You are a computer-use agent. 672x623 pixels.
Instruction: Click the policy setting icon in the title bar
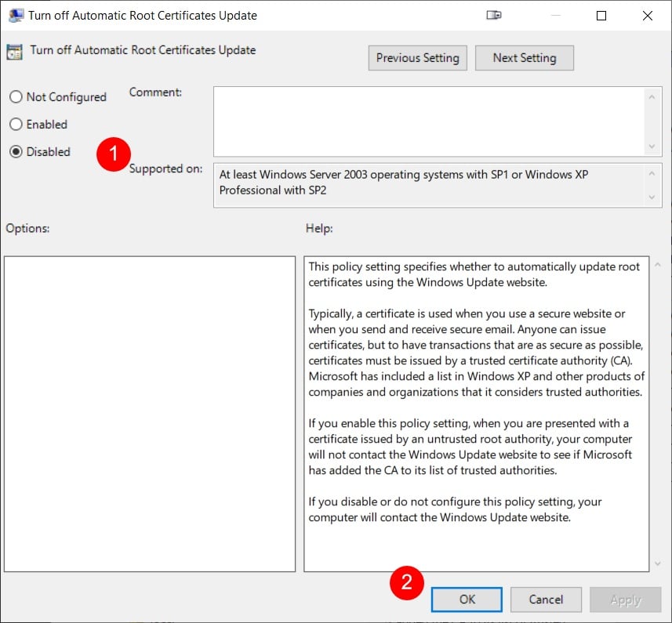click(x=14, y=15)
